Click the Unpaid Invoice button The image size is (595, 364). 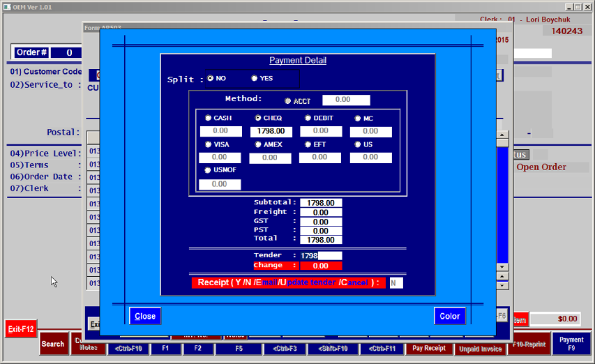tap(481, 349)
